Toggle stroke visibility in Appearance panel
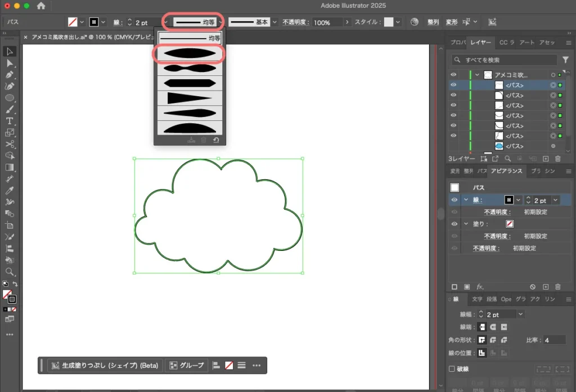Screen dimensions: 576x392 (x=454, y=200)
